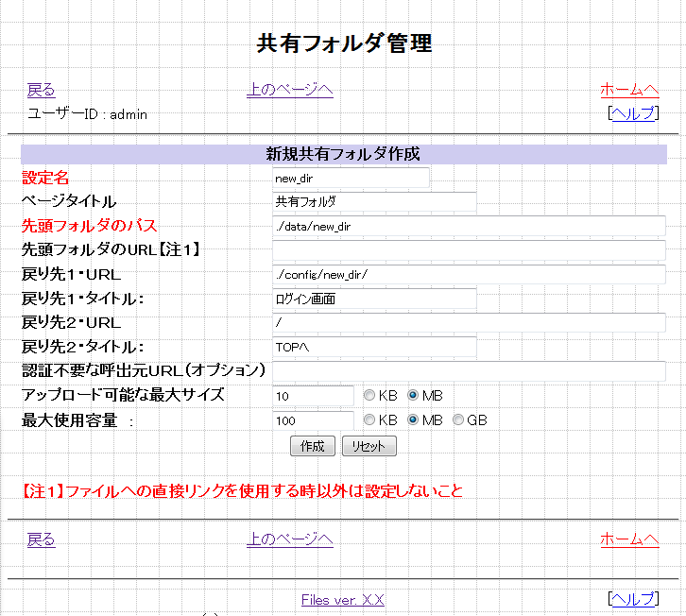Screen dimensions: 686x616
Task: Click the ページタイトル text field
Action: click(x=374, y=201)
